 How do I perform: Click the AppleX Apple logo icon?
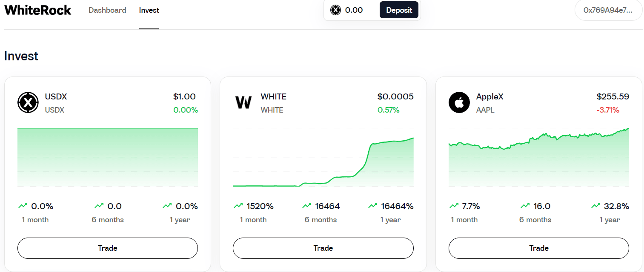[x=459, y=103]
